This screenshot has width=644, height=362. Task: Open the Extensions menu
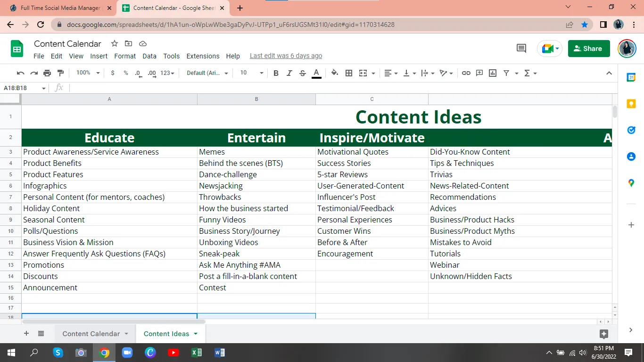[203, 56]
